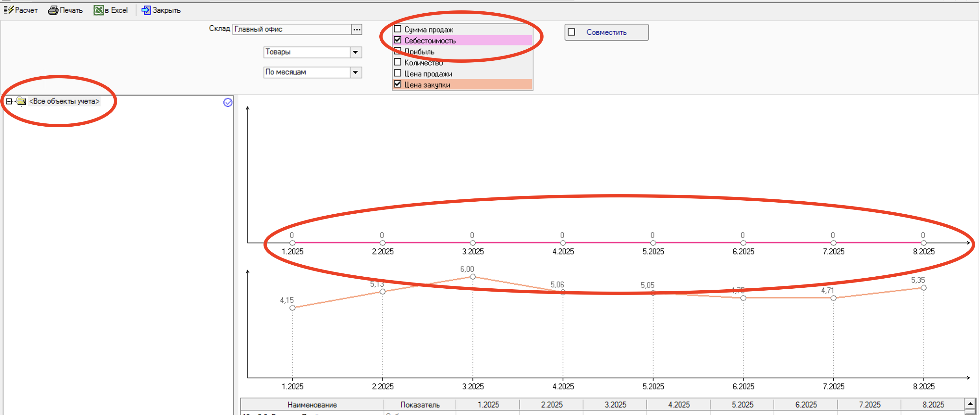Click the 3.2025 data point 6,00
This screenshot has height=415, width=980.
[472, 277]
